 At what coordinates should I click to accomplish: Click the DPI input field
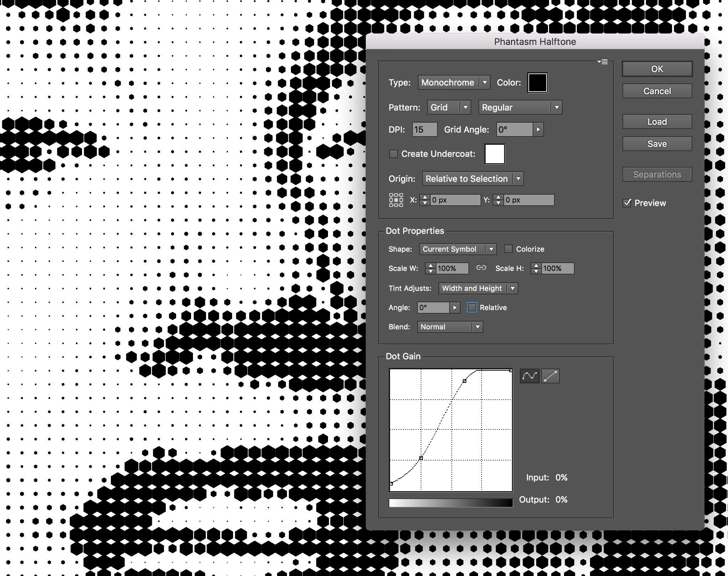424,129
